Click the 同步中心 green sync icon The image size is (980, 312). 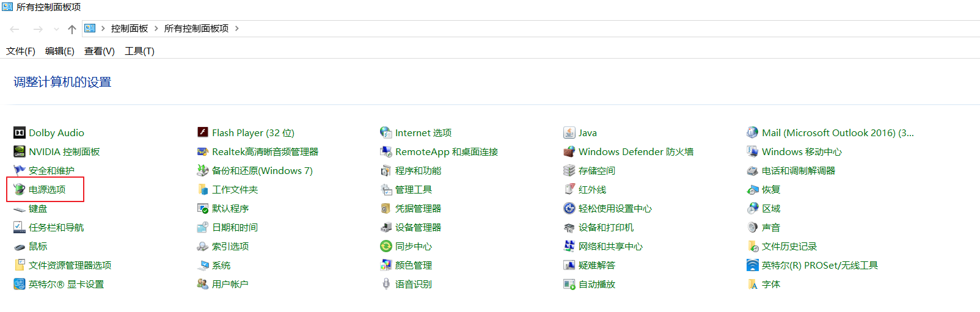pos(386,246)
